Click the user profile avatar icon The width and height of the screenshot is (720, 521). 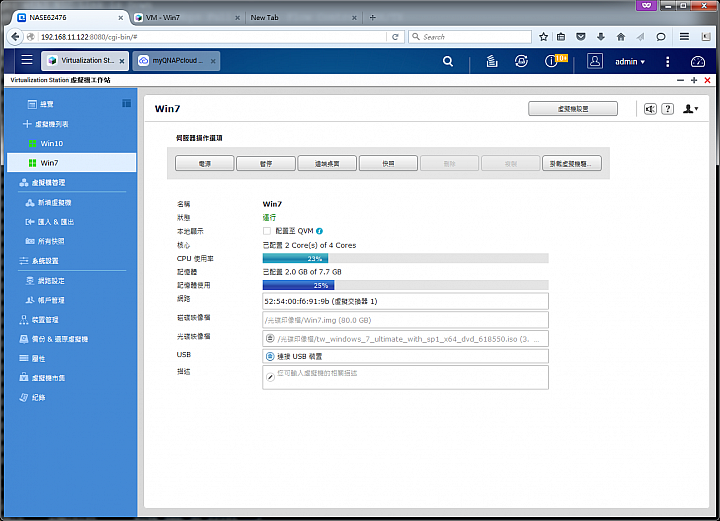595,61
